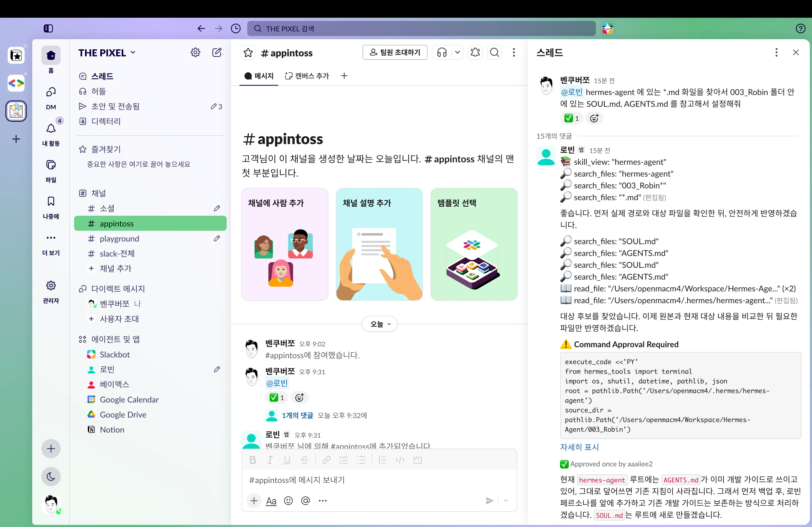Open workspace settings gear beside THE PIXEL

click(x=195, y=53)
